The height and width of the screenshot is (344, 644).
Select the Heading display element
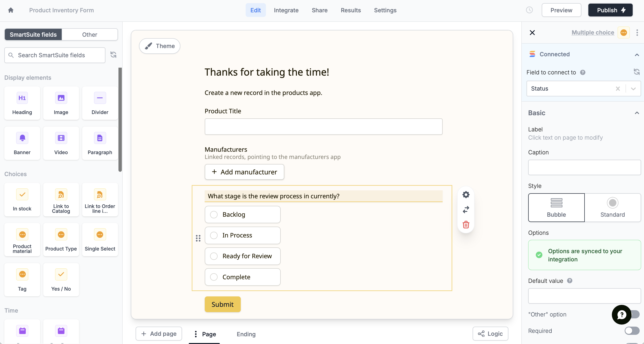(22, 103)
